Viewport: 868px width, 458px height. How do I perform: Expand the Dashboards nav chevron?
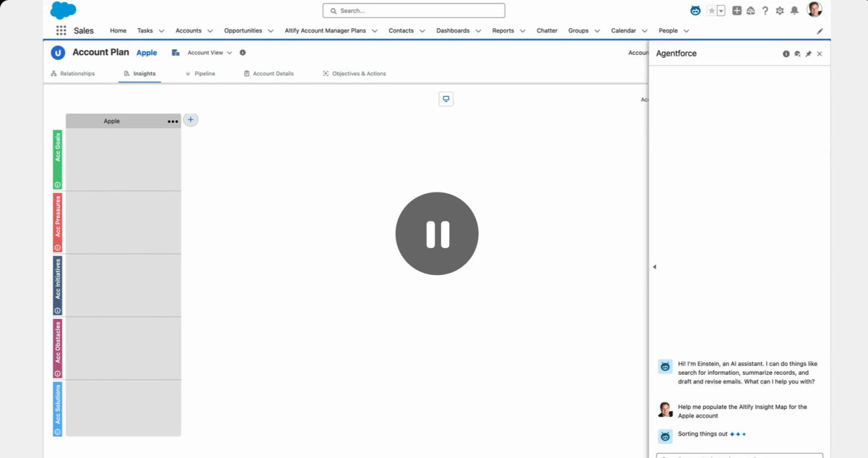478,31
